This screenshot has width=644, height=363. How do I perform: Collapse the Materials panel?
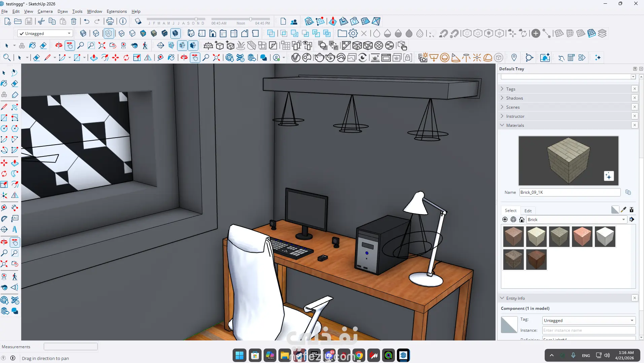(502, 125)
